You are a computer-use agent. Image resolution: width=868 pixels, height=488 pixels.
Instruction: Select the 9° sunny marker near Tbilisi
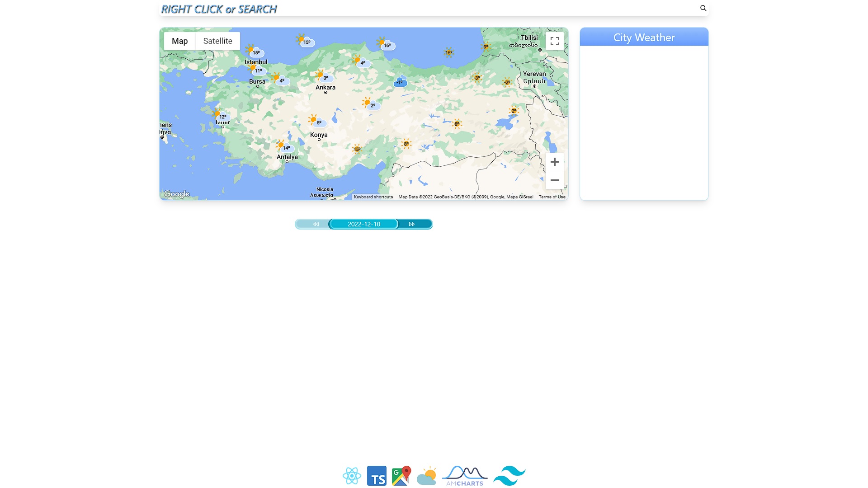pyautogui.click(x=486, y=47)
